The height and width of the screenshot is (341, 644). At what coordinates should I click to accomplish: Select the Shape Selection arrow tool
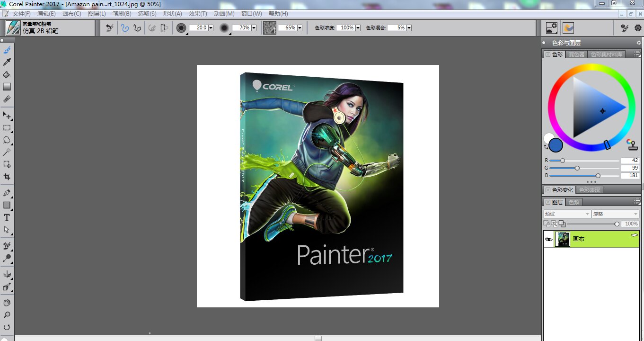7,230
